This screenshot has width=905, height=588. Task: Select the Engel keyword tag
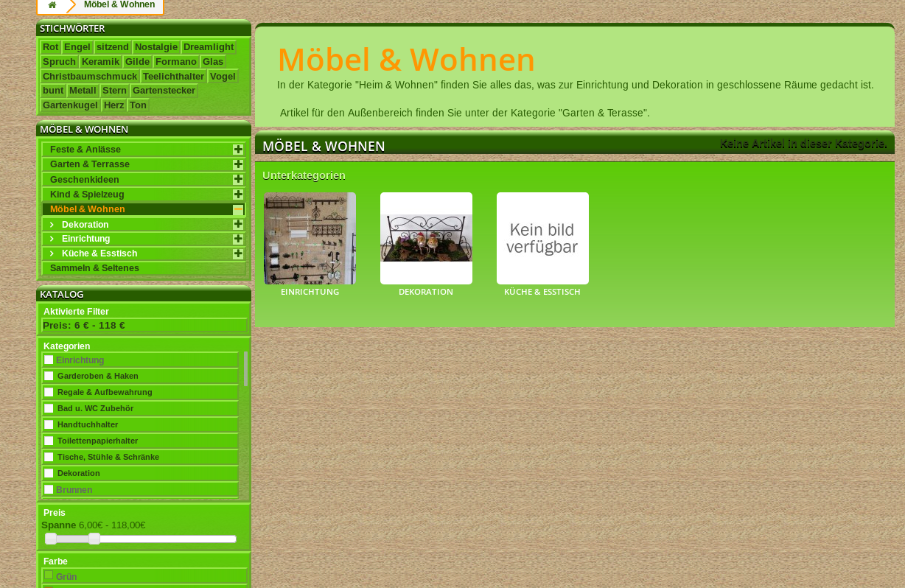coord(77,47)
